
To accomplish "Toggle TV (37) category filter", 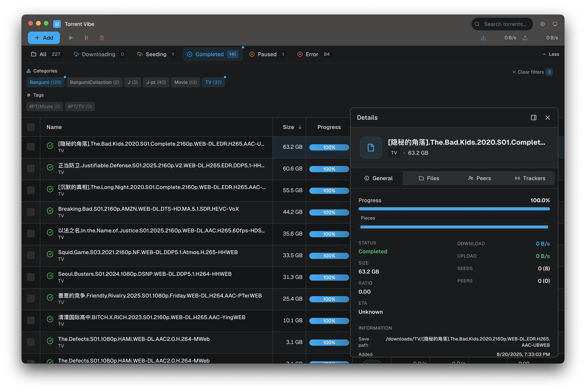I will [213, 82].
